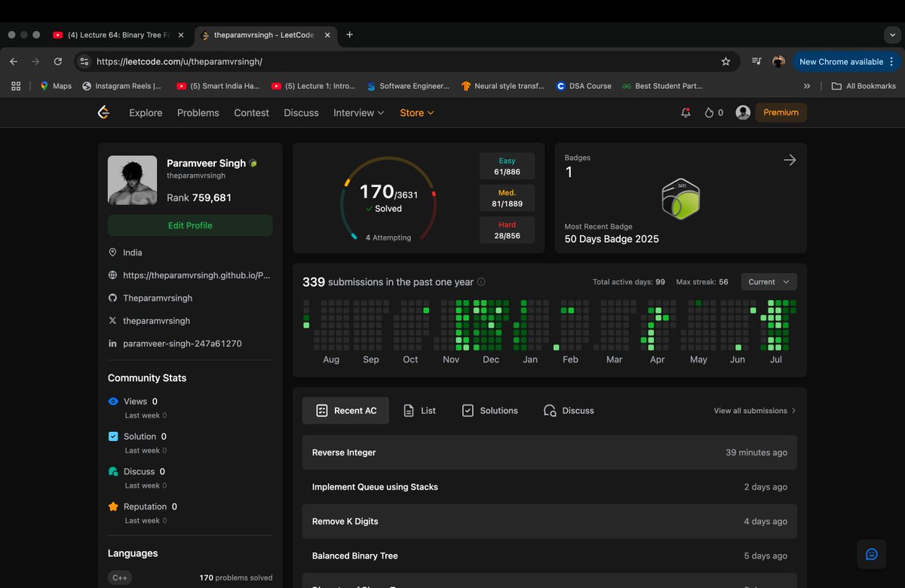
Task: Open Problems in navigation bar
Action: 198,112
